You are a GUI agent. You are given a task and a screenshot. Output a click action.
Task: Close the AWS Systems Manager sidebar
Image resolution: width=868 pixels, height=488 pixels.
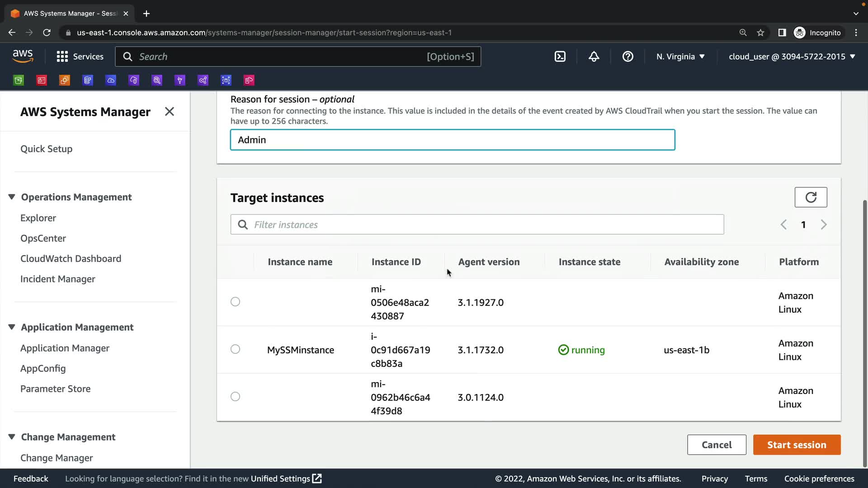click(170, 112)
